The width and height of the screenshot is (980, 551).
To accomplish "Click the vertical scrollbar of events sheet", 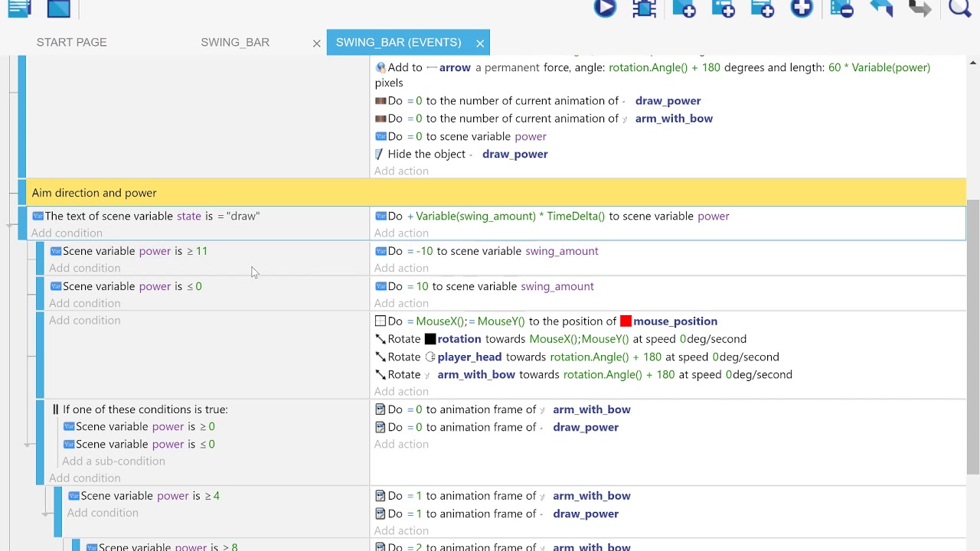I will click(973, 337).
